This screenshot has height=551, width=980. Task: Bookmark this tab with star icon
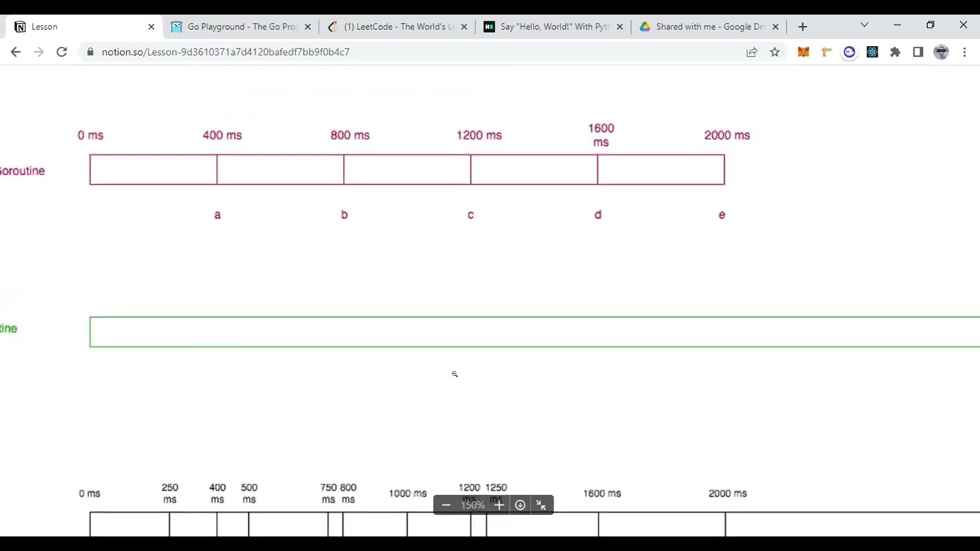coord(775,52)
